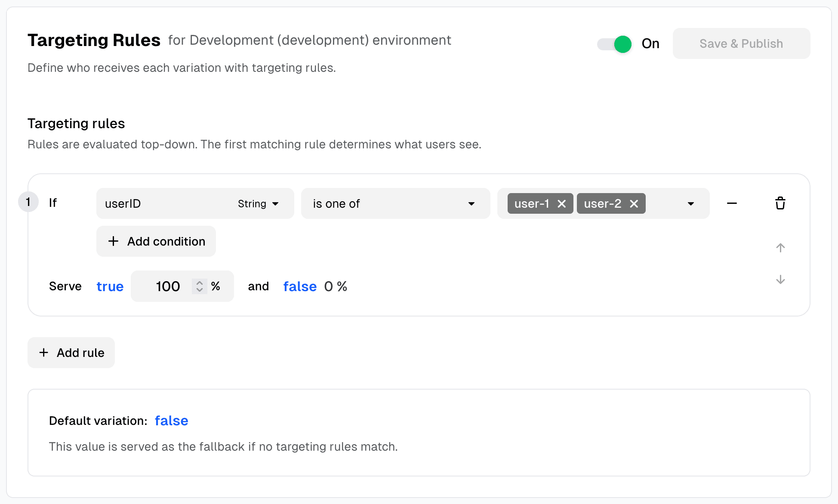Delete rule 1 with trash icon
Viewport: 838px width, 504px height.
click(x=780, y=203)
